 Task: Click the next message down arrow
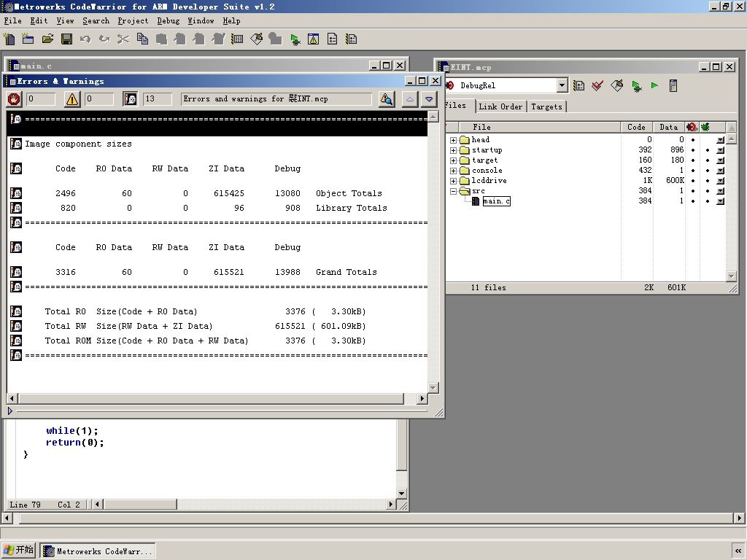(429, 99)
